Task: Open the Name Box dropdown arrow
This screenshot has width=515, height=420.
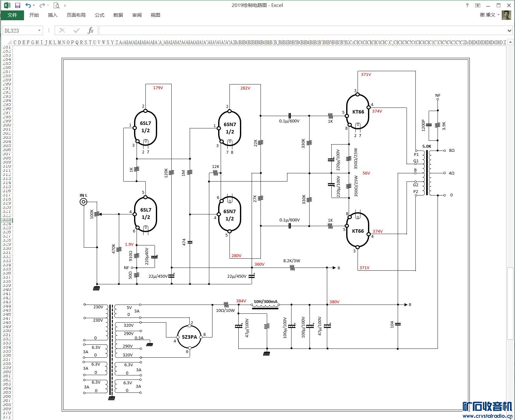Action: click(x=39, y=30)
